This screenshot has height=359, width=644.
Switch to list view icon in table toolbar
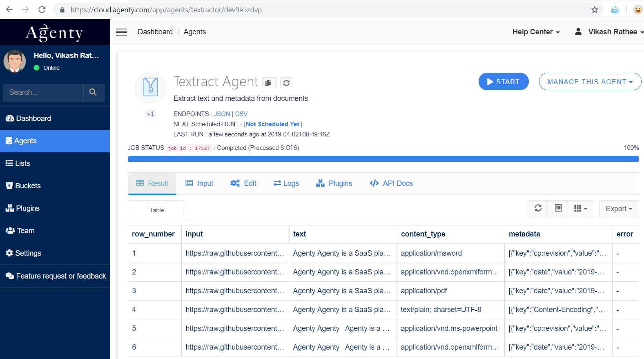point(558,208)
